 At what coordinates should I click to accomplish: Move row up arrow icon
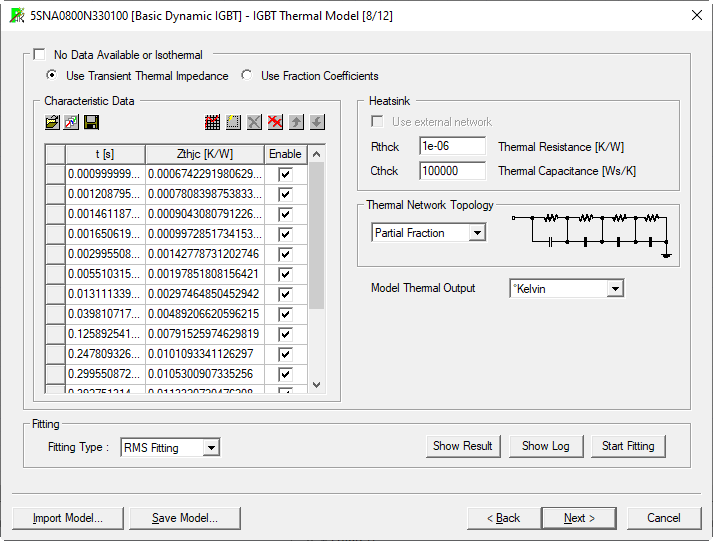click(x=296, y=122)
